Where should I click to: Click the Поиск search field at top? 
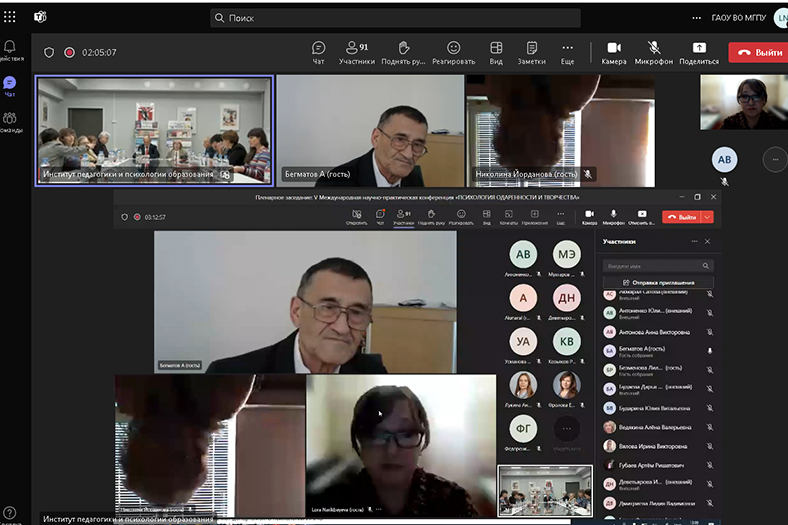pyautogui.click(x=395, y=18)
